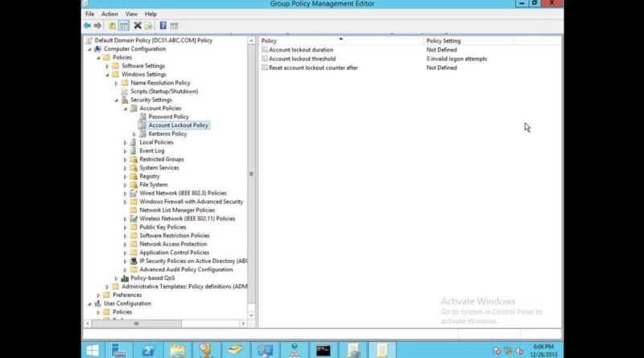This screenshot has width=644, height=358.
Task: Click the Security Settings tree icon
Action: (x=125, y=100)
